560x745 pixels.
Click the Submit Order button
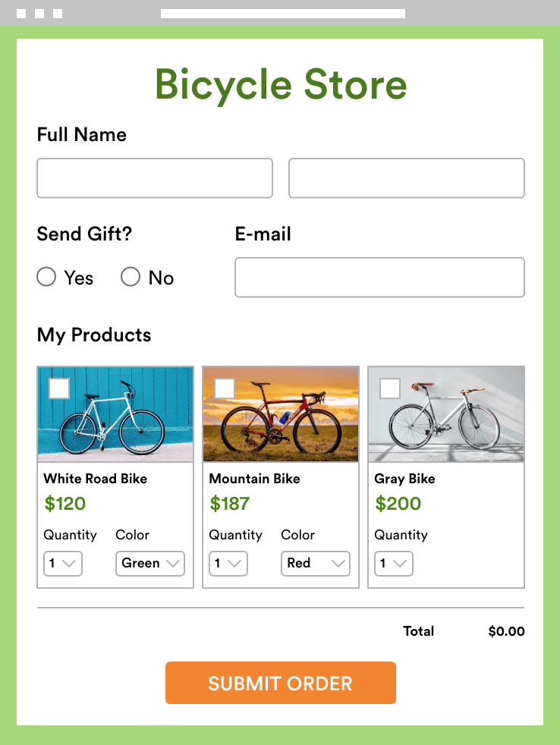(280, 683)
